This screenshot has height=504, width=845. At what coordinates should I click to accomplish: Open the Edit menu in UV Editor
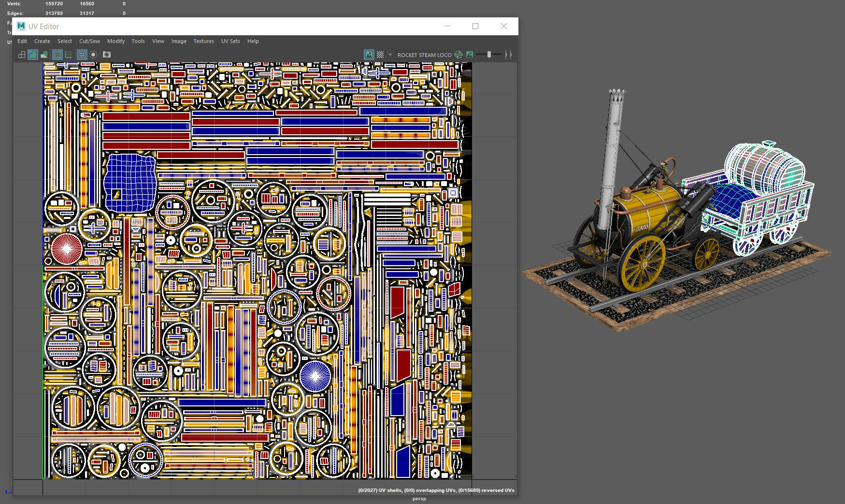point(22,41)
